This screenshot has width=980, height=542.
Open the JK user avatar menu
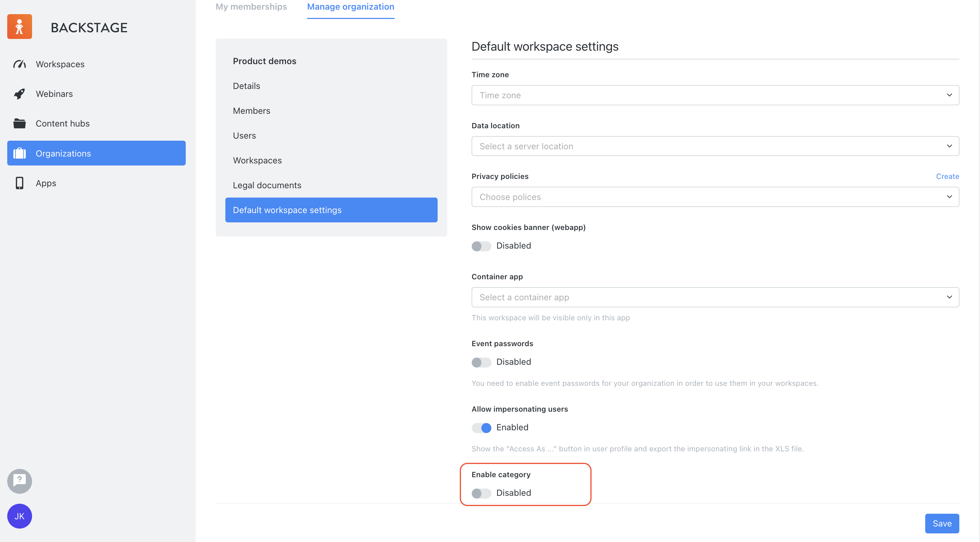[19, 516]
